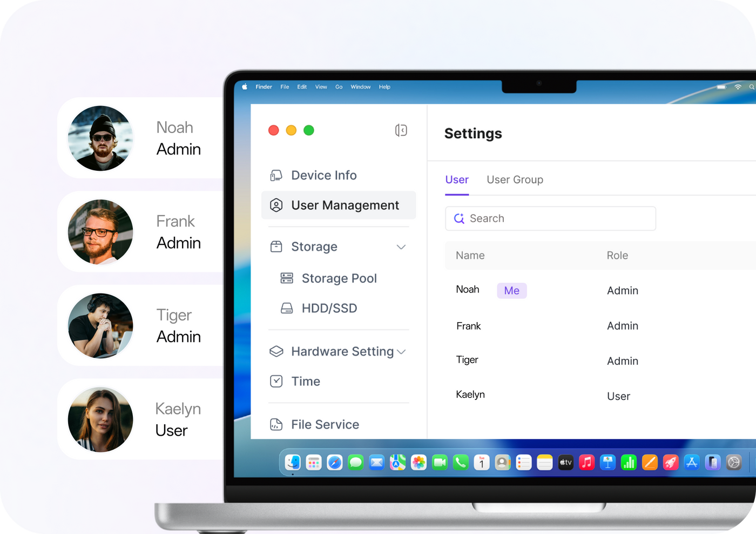Viewport: 756px width, 534px height.
Task: Toggle the sidebar collapse icon
Action: [401, 130]
